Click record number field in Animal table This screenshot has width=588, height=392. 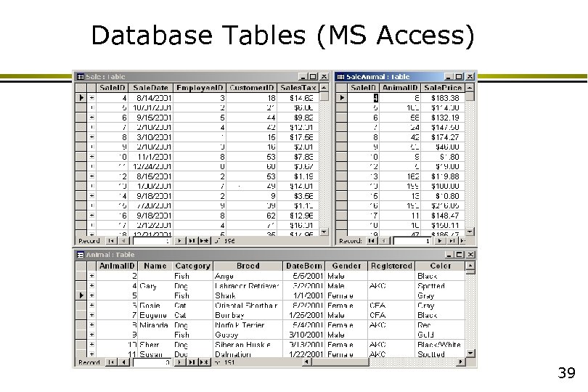point(152,363)
